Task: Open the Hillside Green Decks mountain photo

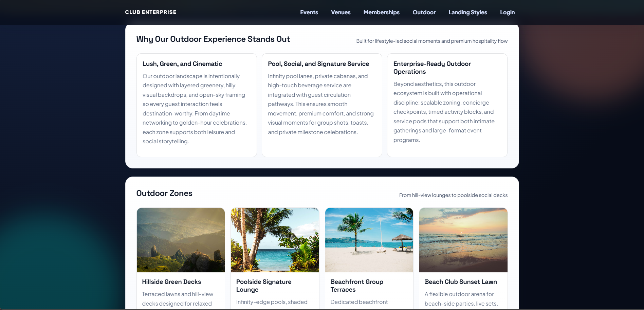Action: coord(181,240)
